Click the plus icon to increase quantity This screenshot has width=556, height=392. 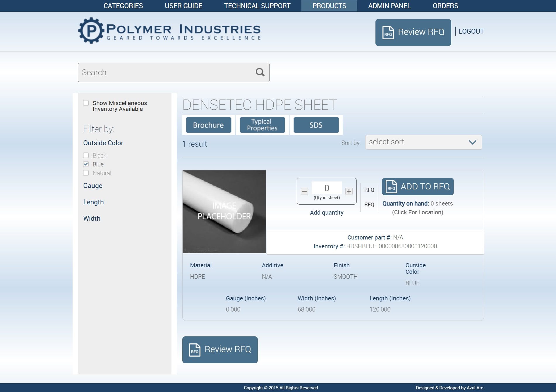point(349,191)
